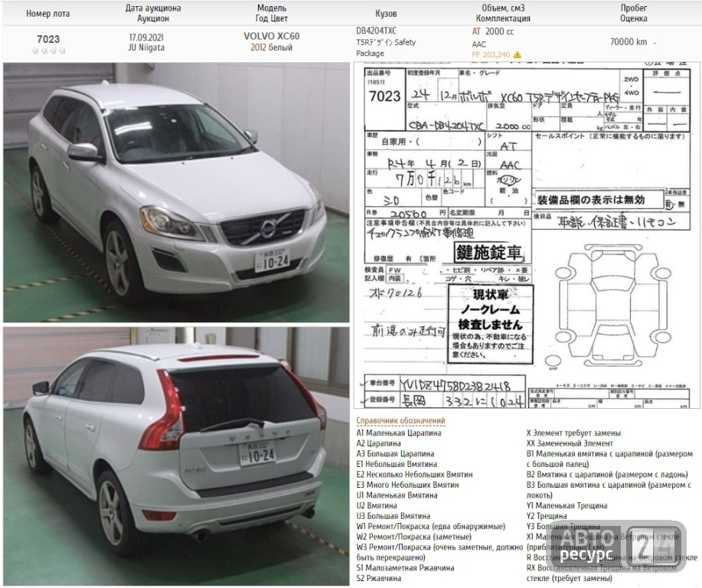This screenshot has height=588, width=702.
Task: Click 'XX Замененный Элемент' legend entry
Action: (570, 443)
